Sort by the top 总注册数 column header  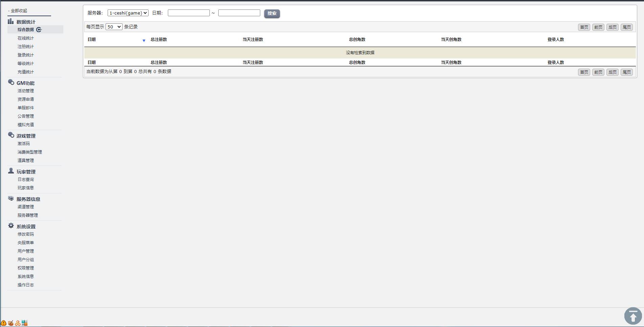(x=159, y=40)
